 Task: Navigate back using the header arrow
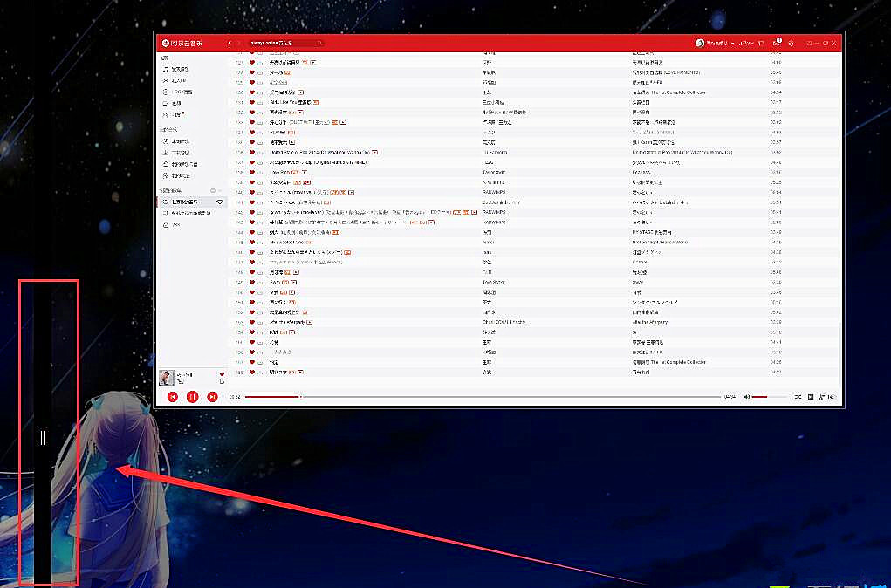pos(230,43)
